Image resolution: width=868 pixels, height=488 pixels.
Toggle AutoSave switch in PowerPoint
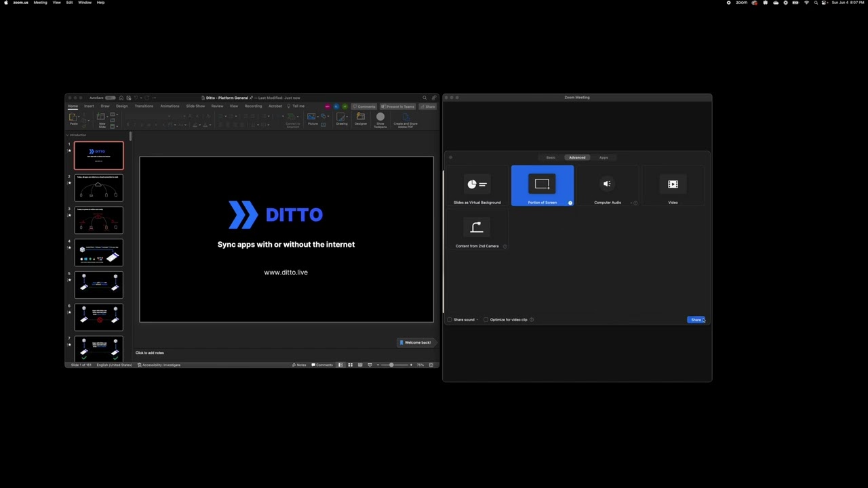[x=110, y=98]
